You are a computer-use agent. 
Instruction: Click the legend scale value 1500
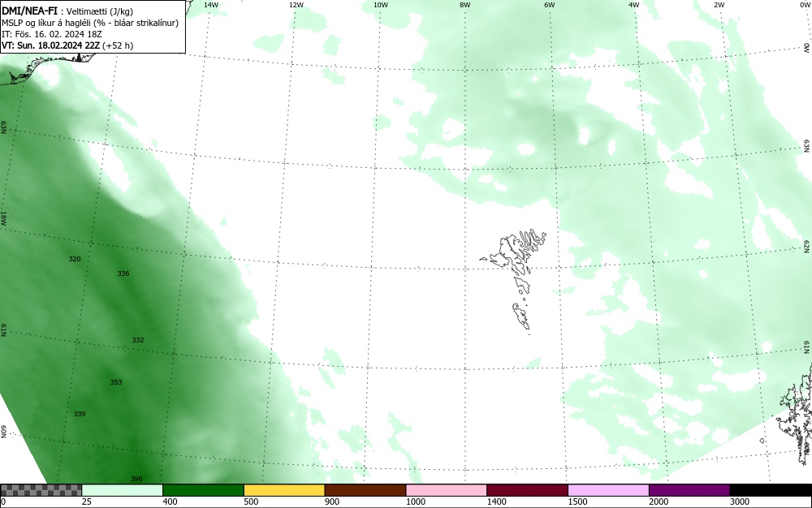coord(577,502)
